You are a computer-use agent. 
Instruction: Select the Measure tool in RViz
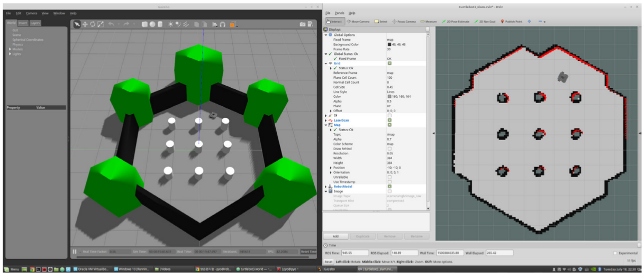[429, 22]
